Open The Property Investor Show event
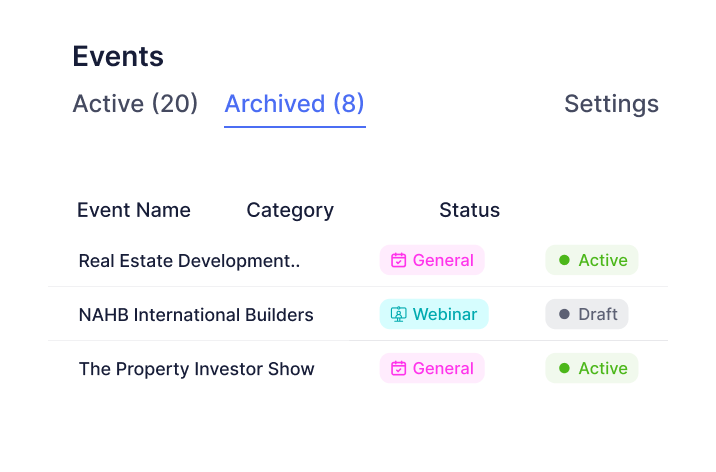This screenshot has width=716, height=472. (x=196, y=369)
